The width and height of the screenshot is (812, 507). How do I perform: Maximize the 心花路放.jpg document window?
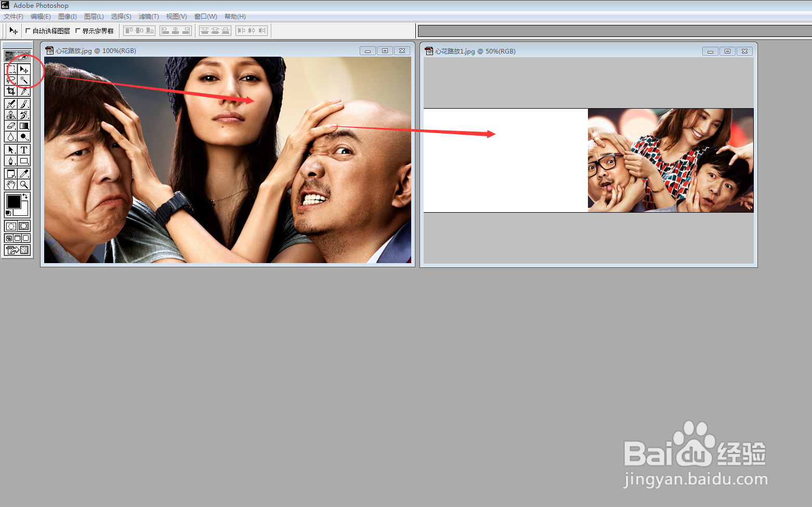385,50
